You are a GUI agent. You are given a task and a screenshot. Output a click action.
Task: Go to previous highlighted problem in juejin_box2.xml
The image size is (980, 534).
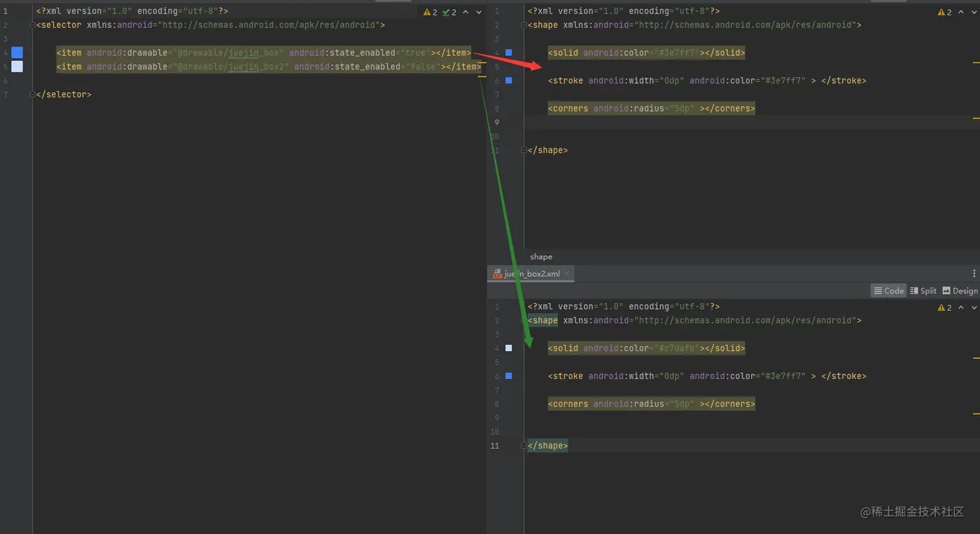pos(961,308)
